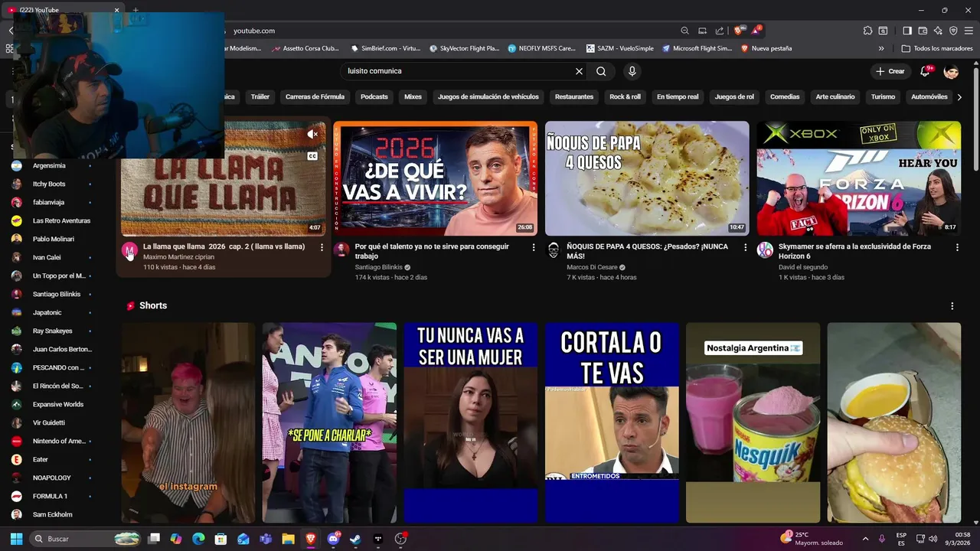Select the Rock & roll chip
Image resolution: width=980 pixels, height=551 pixels.
pos(625,97)
